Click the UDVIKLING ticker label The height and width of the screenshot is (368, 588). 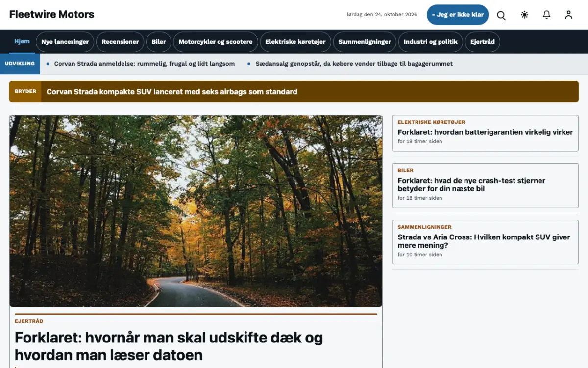coord(20,64)
